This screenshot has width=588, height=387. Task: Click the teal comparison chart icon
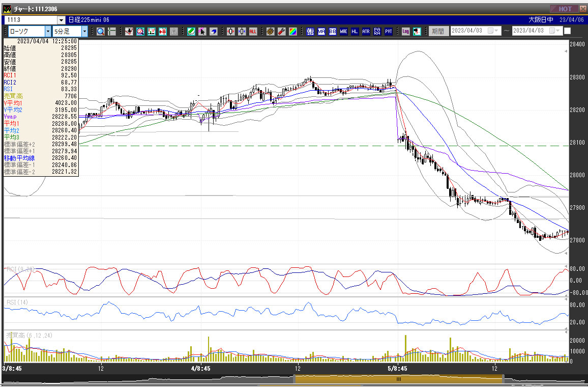(x=152, y=32)
